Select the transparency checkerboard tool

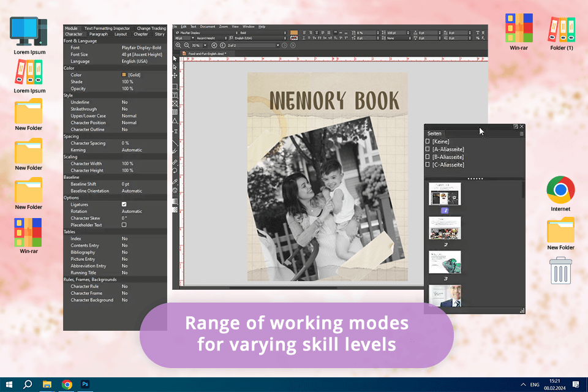[x=175, y=209]
